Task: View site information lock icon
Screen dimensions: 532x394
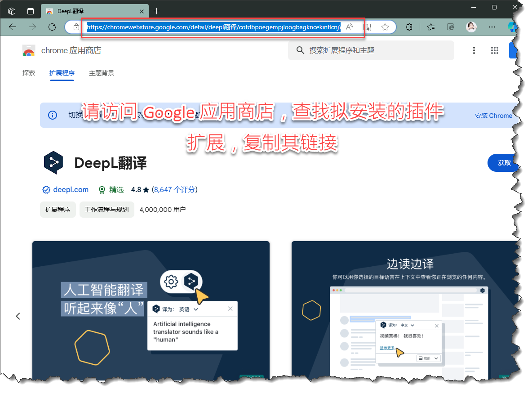Action: [76, 27]
